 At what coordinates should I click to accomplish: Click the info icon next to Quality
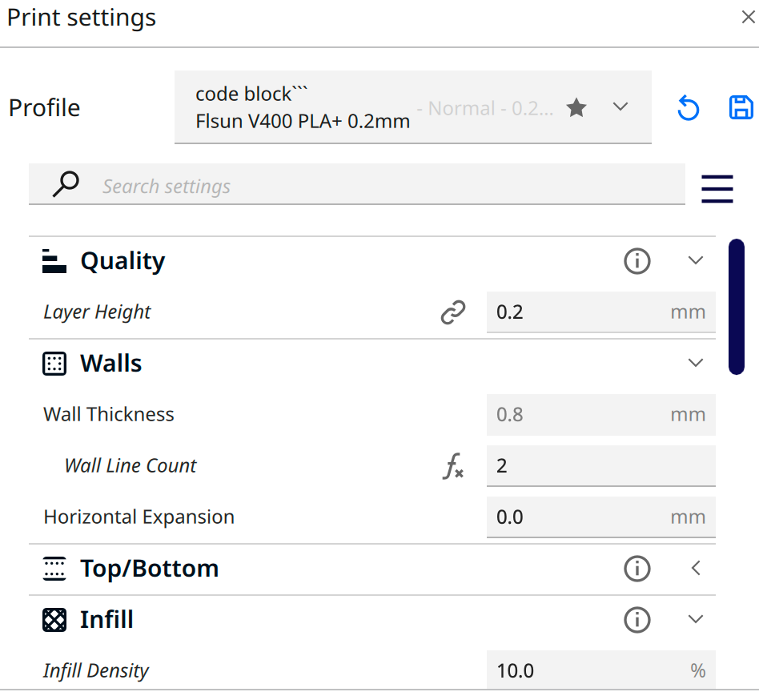click(637, 261)
